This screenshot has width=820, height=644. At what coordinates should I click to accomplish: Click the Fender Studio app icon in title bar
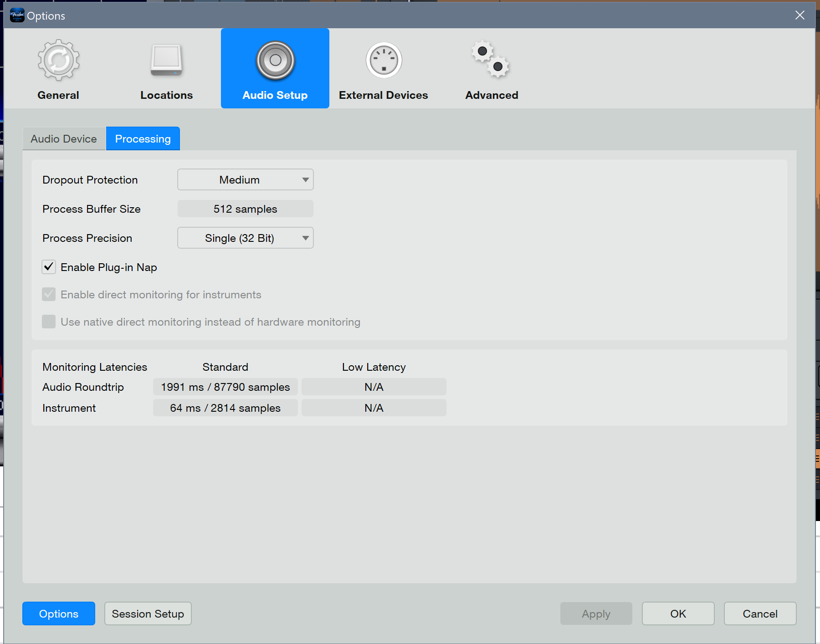point(17,15)
